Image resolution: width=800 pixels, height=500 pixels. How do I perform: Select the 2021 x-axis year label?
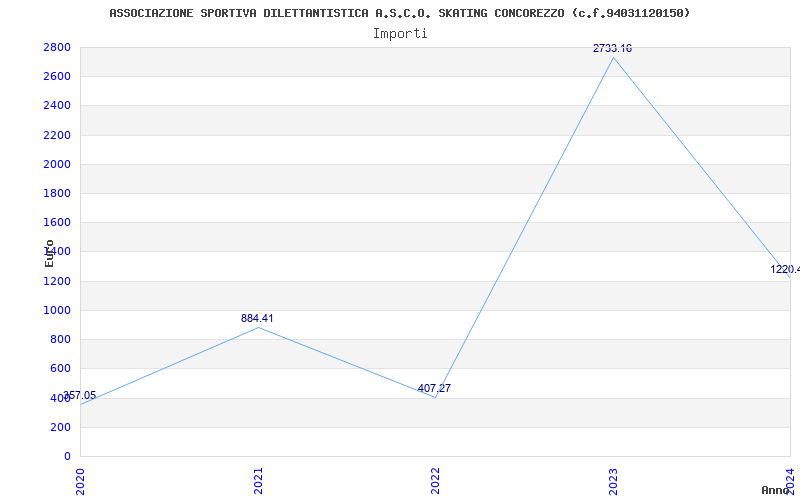click(258, 481)
